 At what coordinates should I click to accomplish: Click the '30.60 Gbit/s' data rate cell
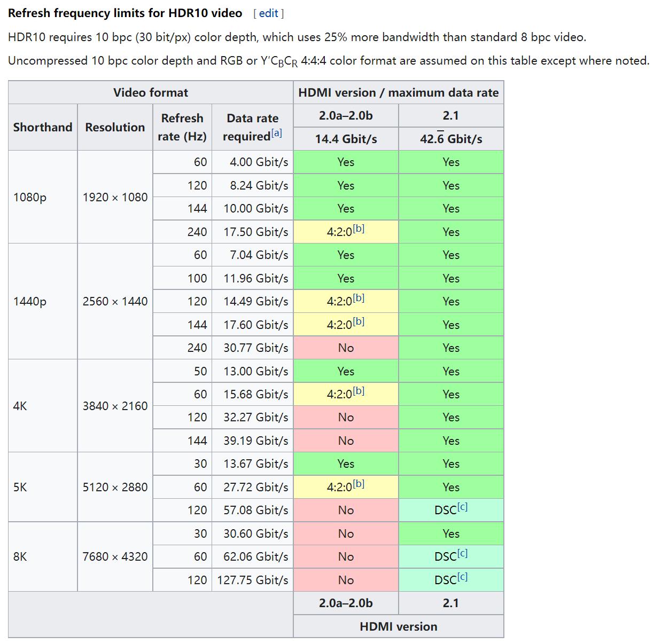point(252,533)
